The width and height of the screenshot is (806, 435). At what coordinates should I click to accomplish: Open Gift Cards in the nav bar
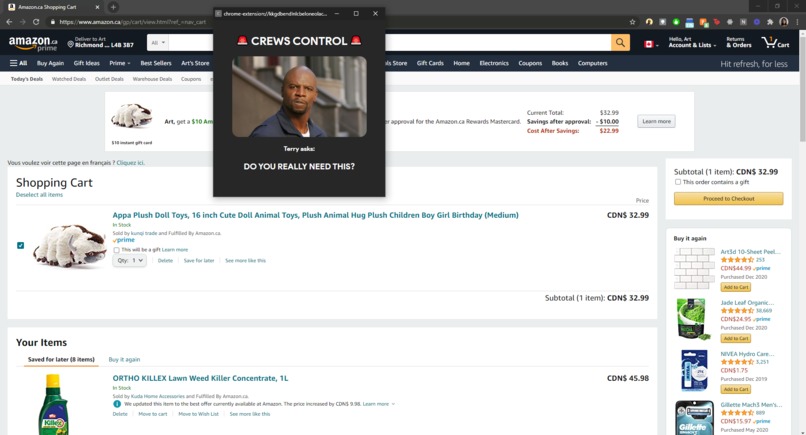[x=430, y=63]
